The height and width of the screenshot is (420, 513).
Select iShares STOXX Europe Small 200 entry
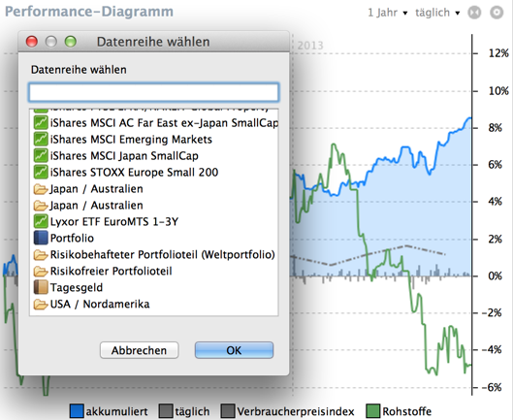(x=154, y=173)
